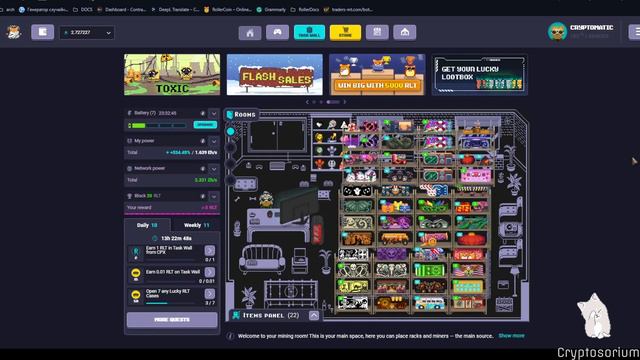Screen dimensions: 640x360
Task: Click the 1.439 Eh/s power value
Action: [206, 152]
